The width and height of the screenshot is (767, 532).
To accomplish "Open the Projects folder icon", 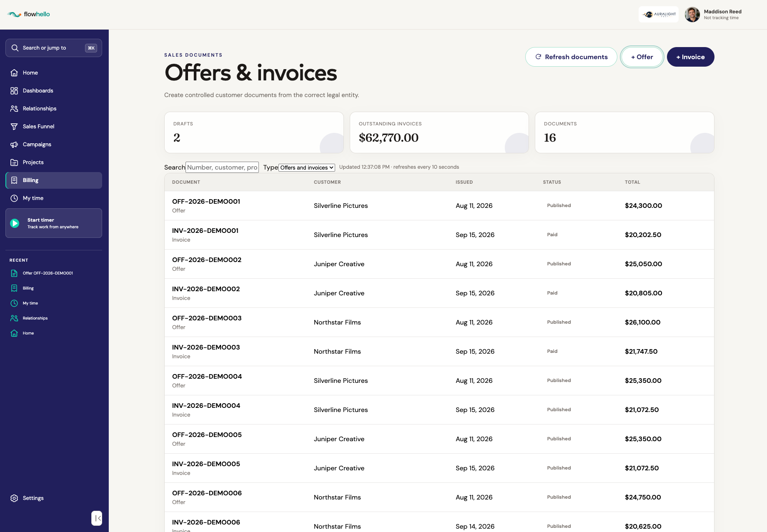I will tap(14, 162).
